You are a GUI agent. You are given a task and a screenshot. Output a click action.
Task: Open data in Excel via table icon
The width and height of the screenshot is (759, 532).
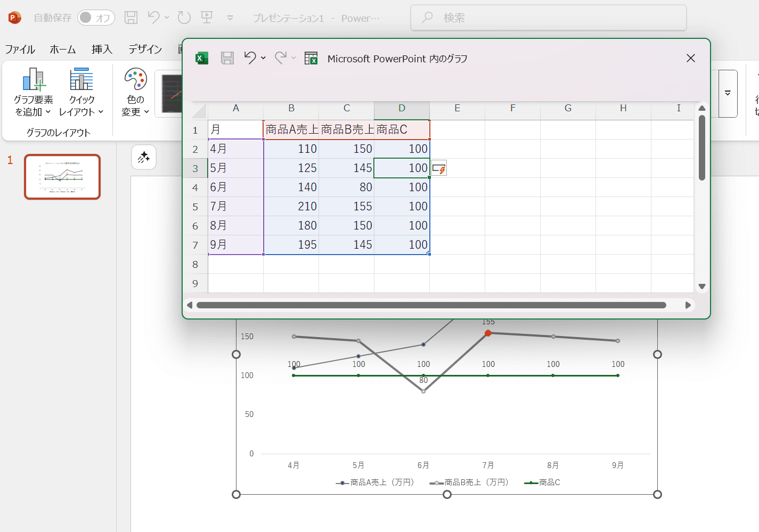pyautogui.click(x=311, y=58)
